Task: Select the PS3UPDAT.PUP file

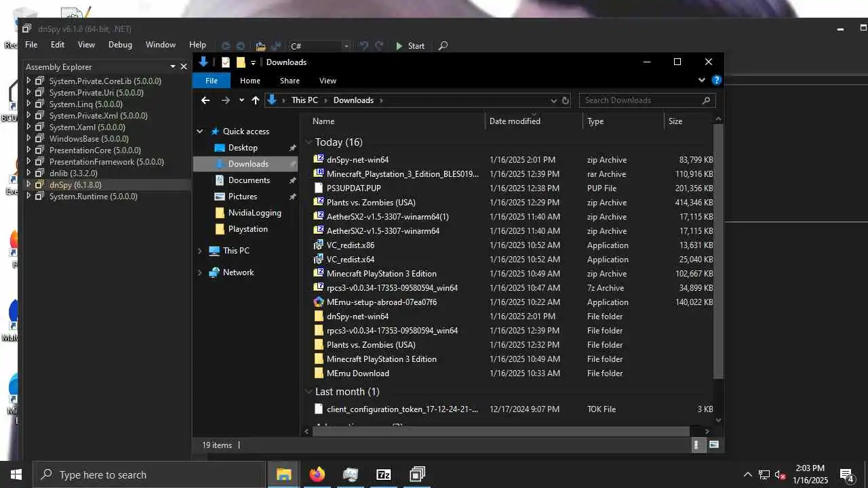Action: coord(354,188)
